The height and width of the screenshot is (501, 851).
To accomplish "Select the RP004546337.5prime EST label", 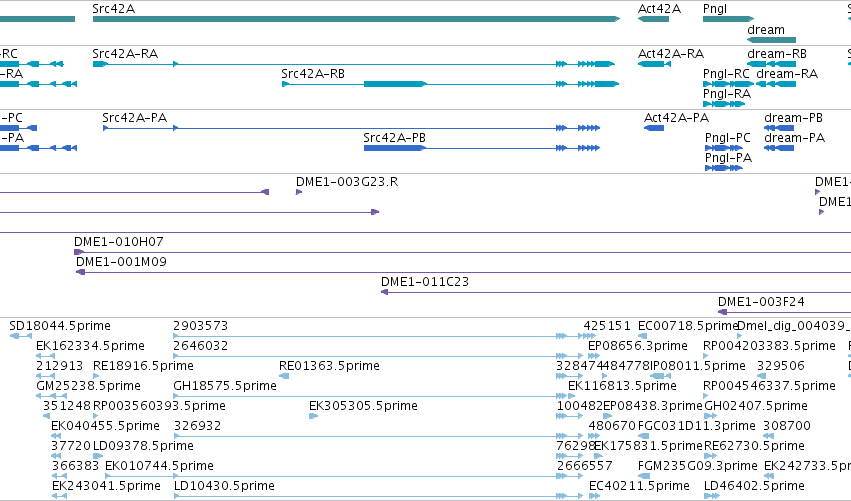I will tap(769, 386).
